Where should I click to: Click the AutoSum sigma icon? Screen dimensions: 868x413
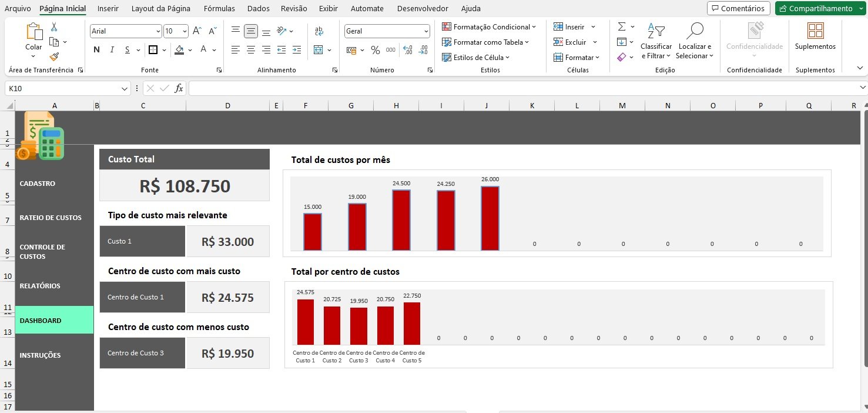[622, 27]
